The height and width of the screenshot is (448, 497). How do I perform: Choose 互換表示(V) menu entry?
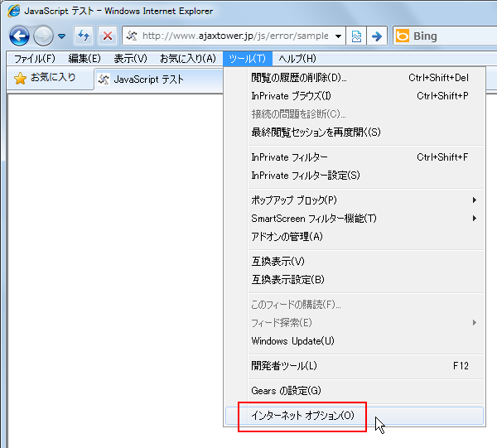pos(355,262)
